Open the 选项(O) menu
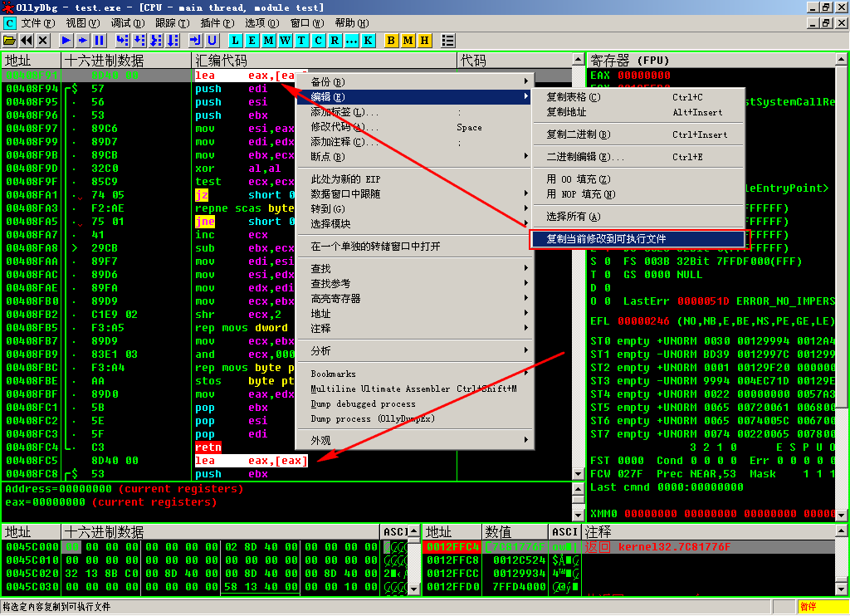This screenshot has width=850, height=616. click(261, 22)
